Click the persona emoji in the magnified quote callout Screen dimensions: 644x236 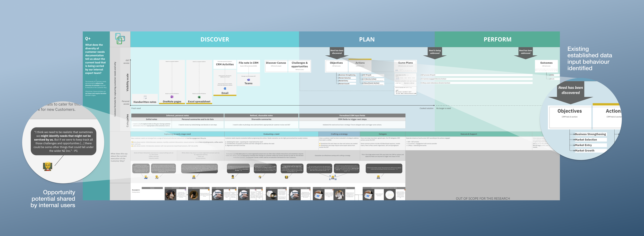click(48, 166)
